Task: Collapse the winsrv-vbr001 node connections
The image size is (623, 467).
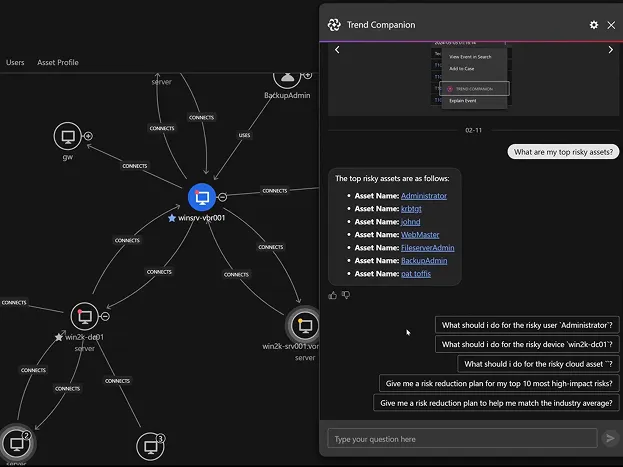Action: (222, 197)
